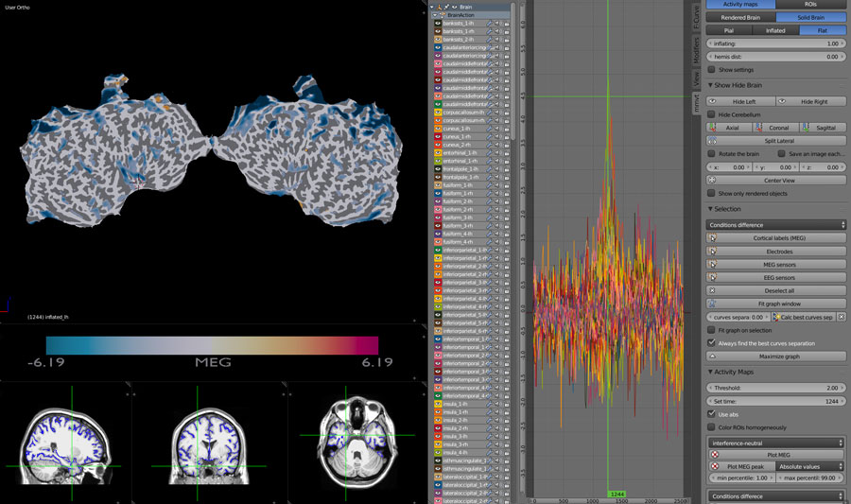Click speaker icon on inferiortemporal_2-lh row

(497, 356)
